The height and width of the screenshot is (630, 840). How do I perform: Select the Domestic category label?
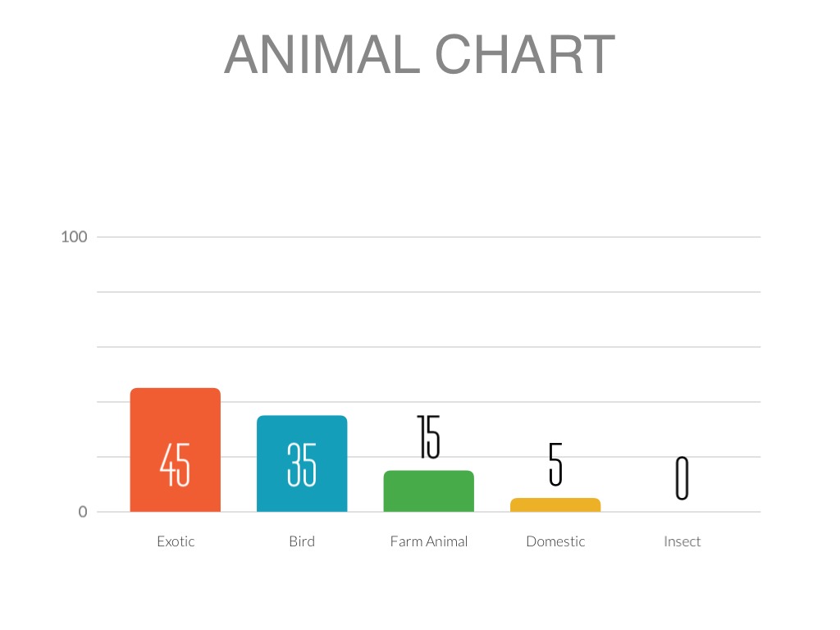pos(555,541)
